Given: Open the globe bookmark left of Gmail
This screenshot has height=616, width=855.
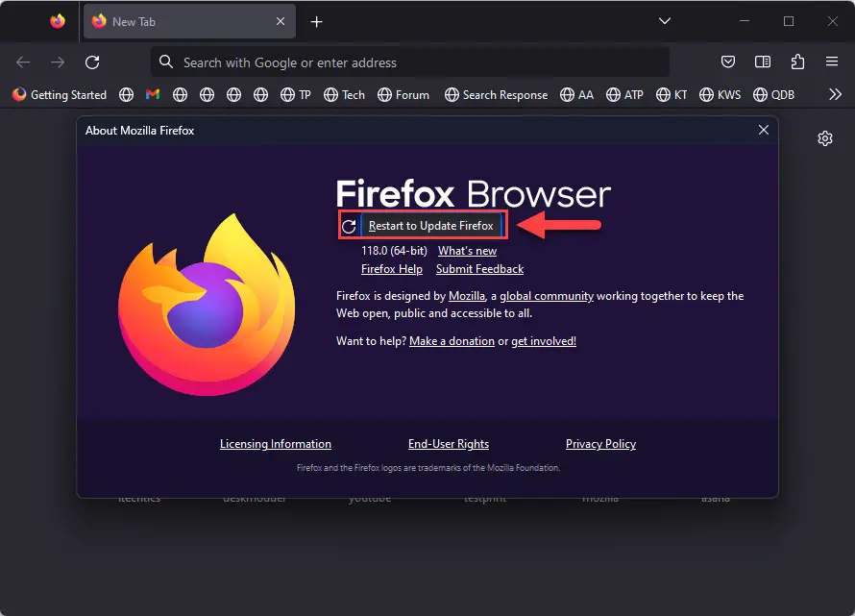Looking at the screenshot, I should tap(127, 95).
